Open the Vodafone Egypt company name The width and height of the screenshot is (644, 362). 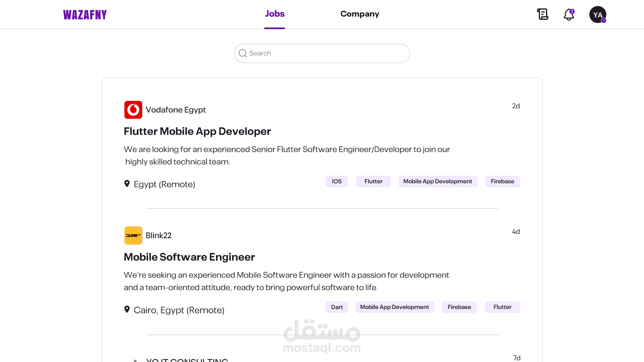click(175, 110)
